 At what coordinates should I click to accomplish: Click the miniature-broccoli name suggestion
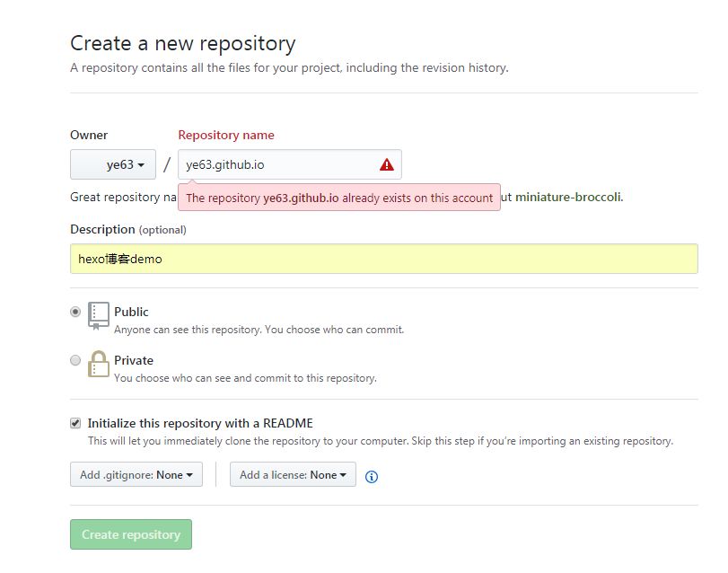tap(568, 197)
